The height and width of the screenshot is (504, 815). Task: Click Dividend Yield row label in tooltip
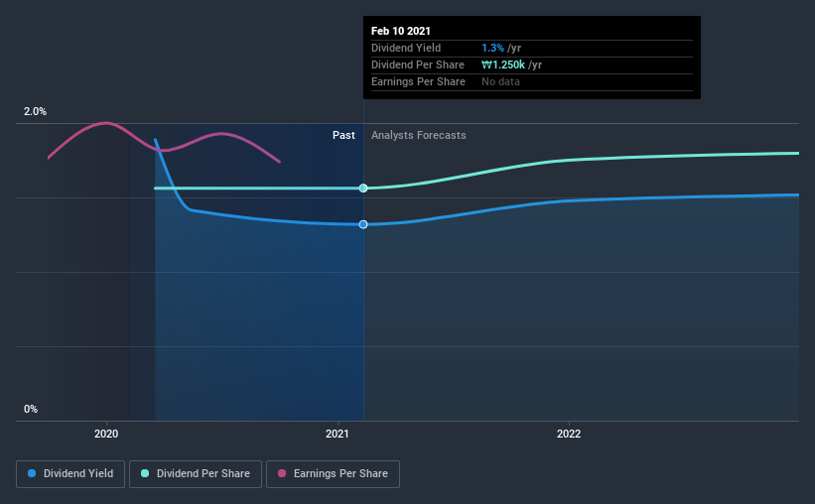(406, 48)
